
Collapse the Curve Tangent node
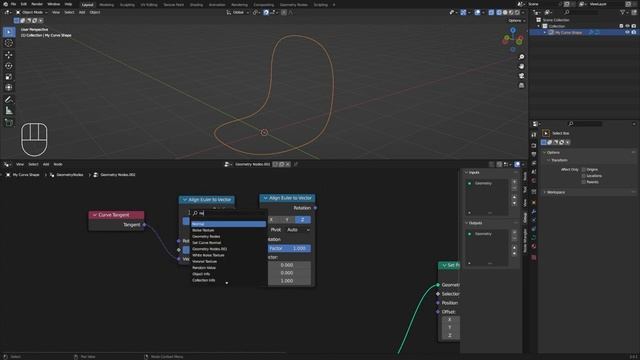click(x=95, y=215)
